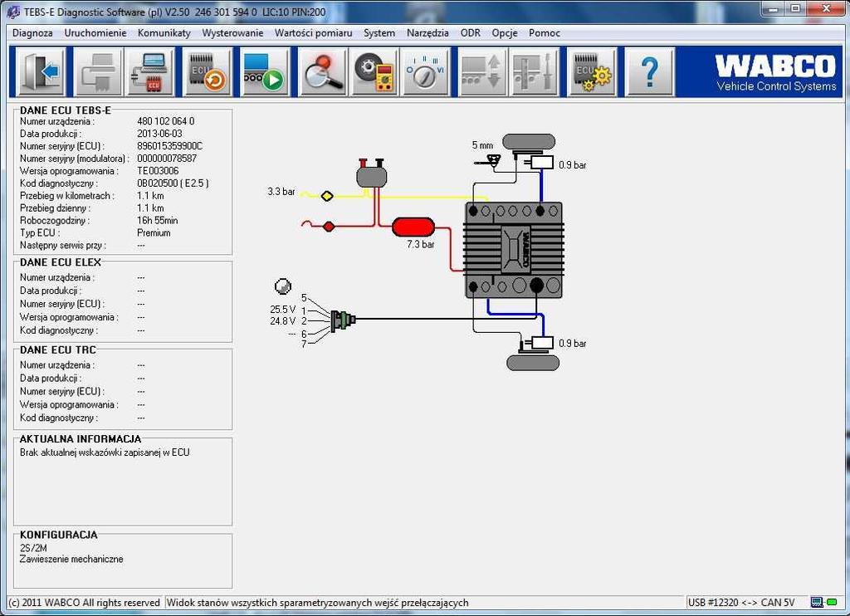
Task: Click the WABCO modulator block in diagram
Action: pyautogui.click(x=514, y=250)
